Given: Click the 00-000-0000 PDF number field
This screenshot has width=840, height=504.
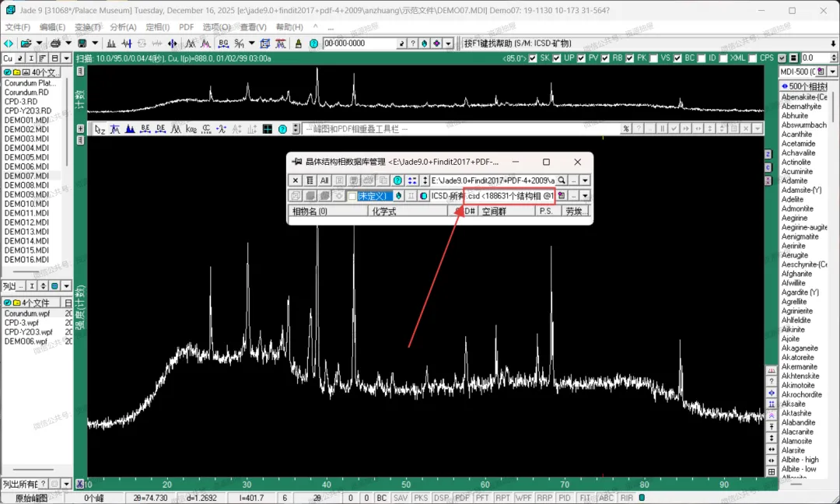Looking at the screenshot, I should pos(359,44).
